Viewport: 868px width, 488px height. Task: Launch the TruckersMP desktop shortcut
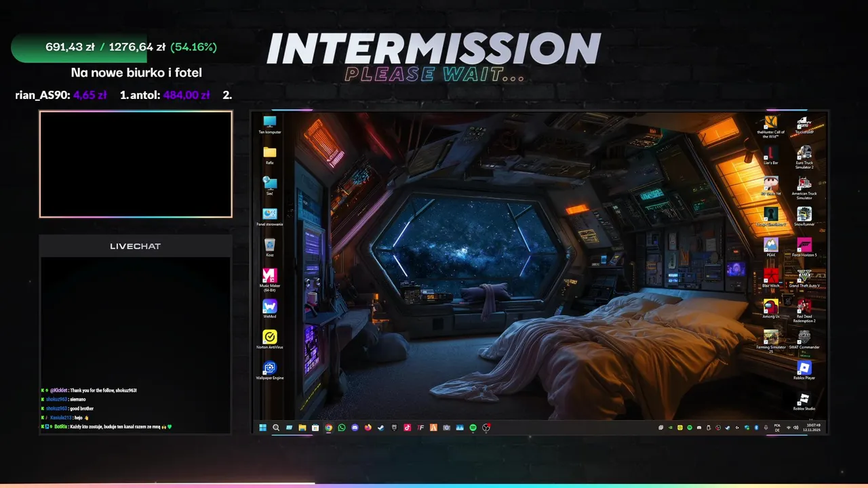pyautogui.click(x=804, y=125)
